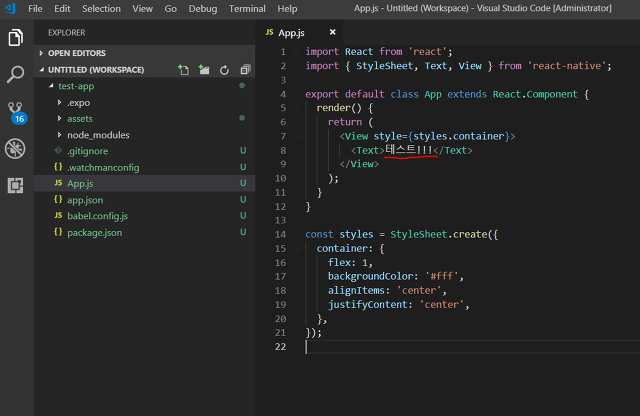640x416 pixels.
Task: Expand the OPEN EDITORS section
Action: point(41,53)
